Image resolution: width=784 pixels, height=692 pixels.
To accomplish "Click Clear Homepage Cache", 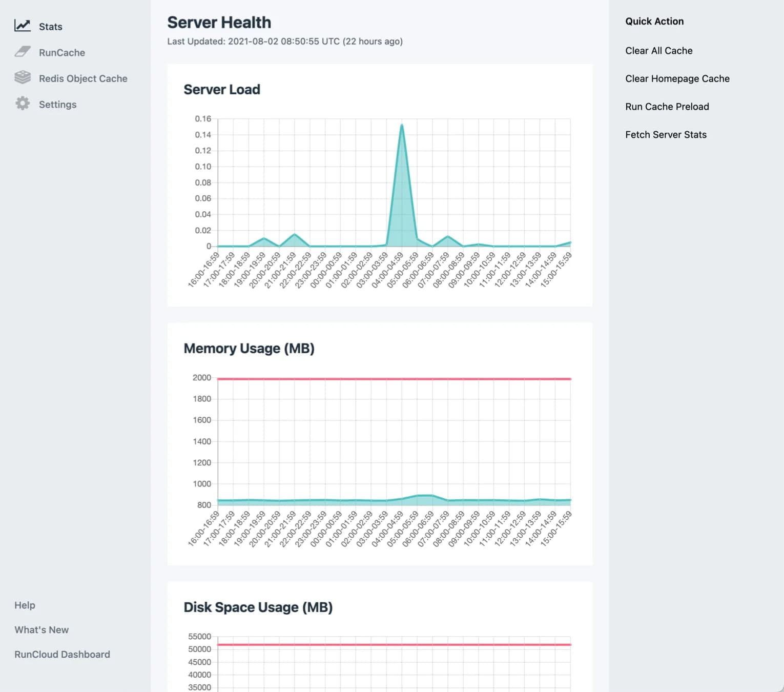I will [x=677, y=78].
